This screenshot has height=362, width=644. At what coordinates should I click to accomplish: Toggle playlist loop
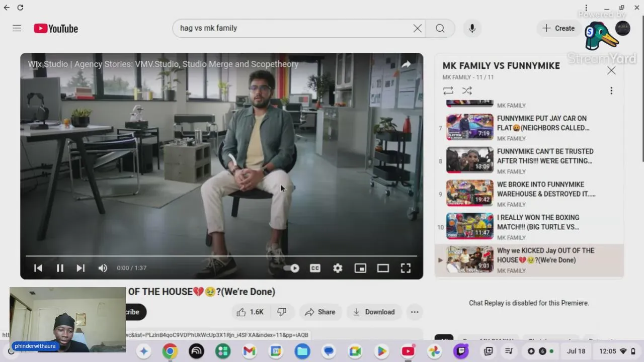point(448,90)
